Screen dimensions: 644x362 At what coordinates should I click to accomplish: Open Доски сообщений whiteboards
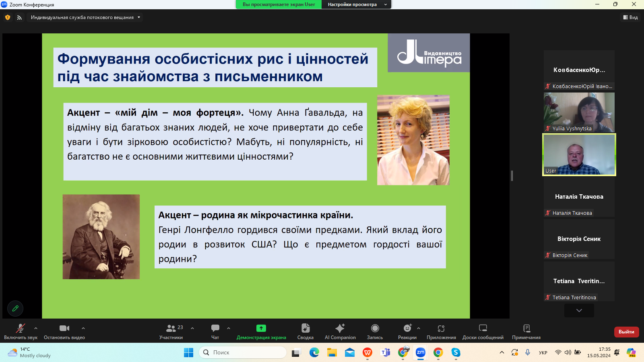click(483, 331)
